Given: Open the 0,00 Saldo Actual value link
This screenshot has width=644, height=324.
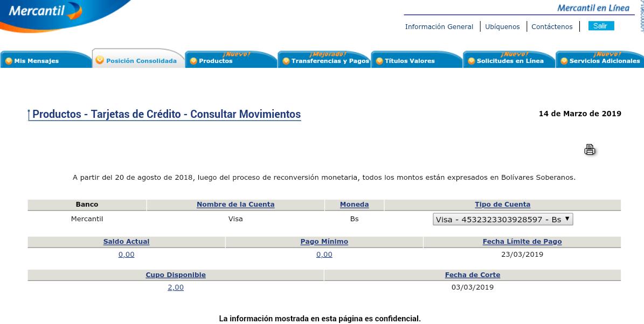Looking at the screenshot, I should 127,254.
